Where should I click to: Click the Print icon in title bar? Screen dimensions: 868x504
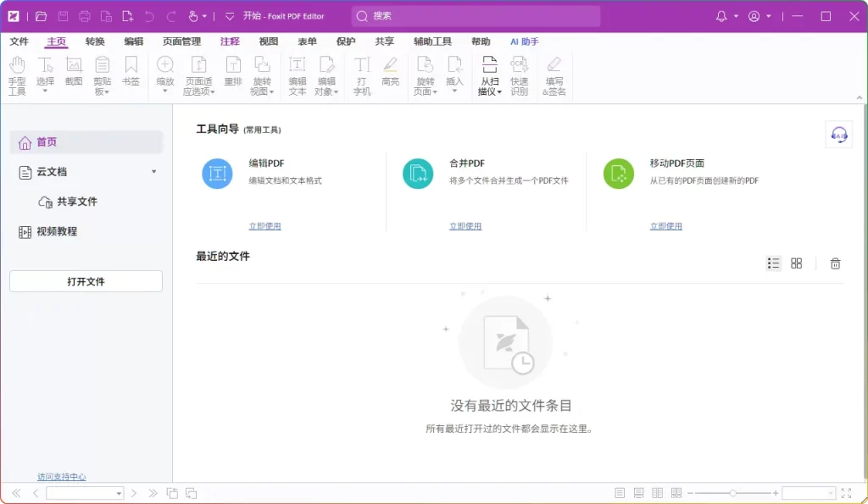tap(85, 16)
